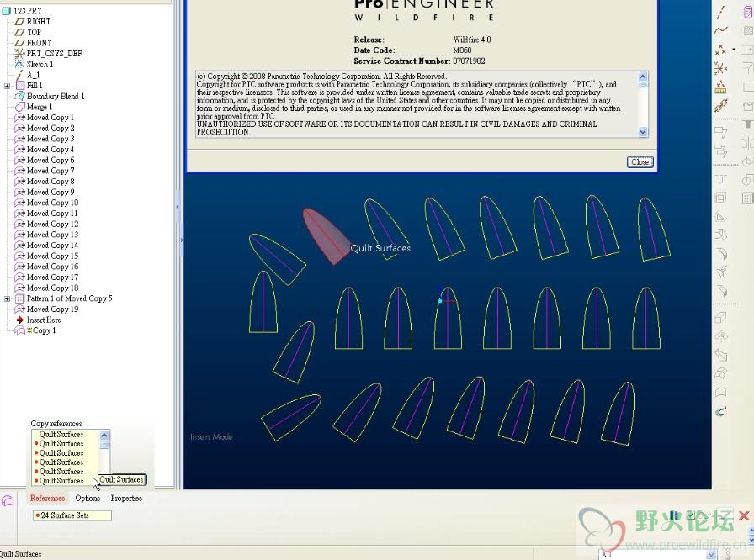Image resolution: width=754 pixels, height=560 pixels.
Task: Select the sketch line tool in right toolbar
Action: point(720,13)
